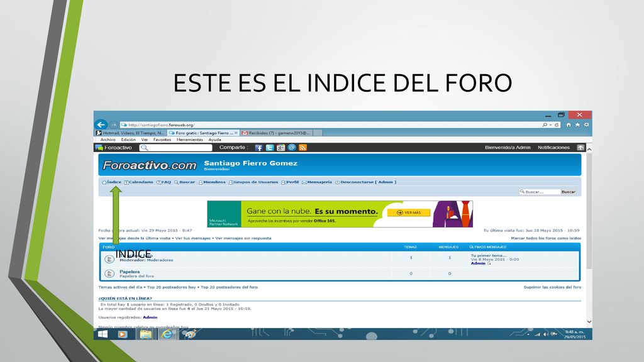Click Top 20 posteadores hoy link
This screenshot has height=362, width=644.
171,287
